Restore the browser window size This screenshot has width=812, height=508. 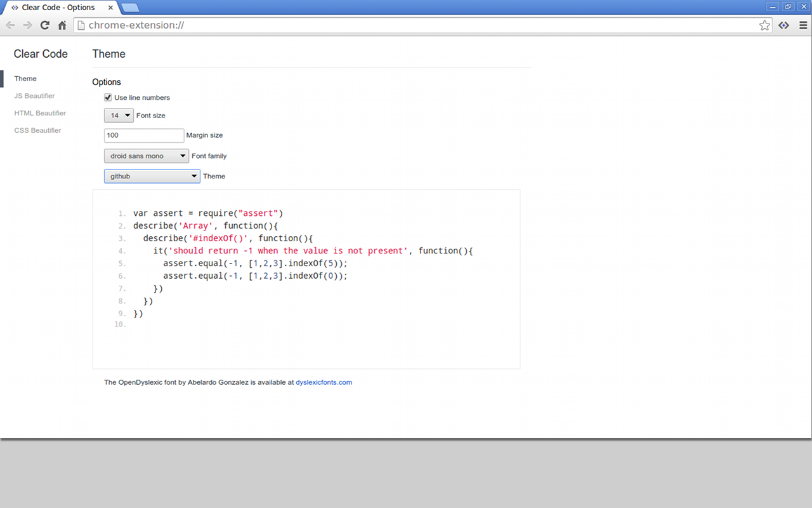[788, 6]
